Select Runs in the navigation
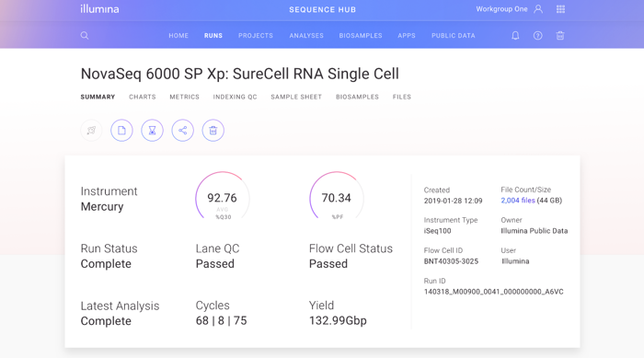Image resolution: width=644 pixels, height=358 pixels. click(213, 36)
